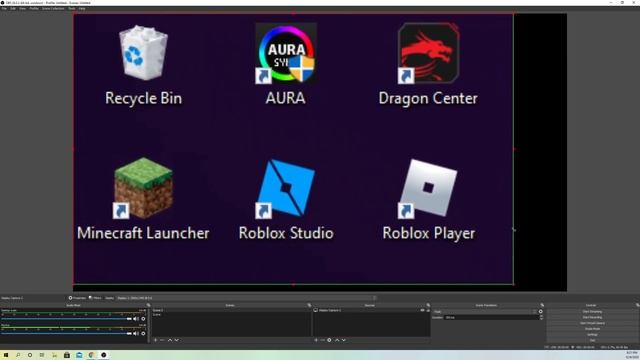Click the Recycle Bin icon in preview

(x=143, y=52)
